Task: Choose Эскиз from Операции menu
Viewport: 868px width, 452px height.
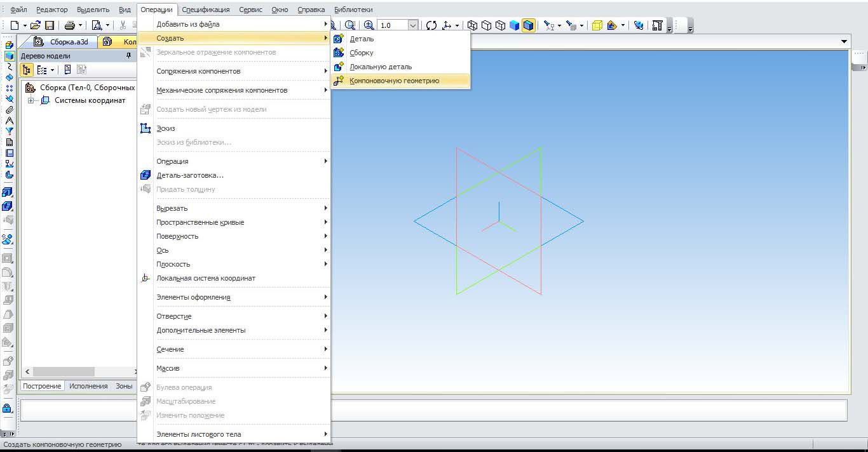Action: (234, 128)
